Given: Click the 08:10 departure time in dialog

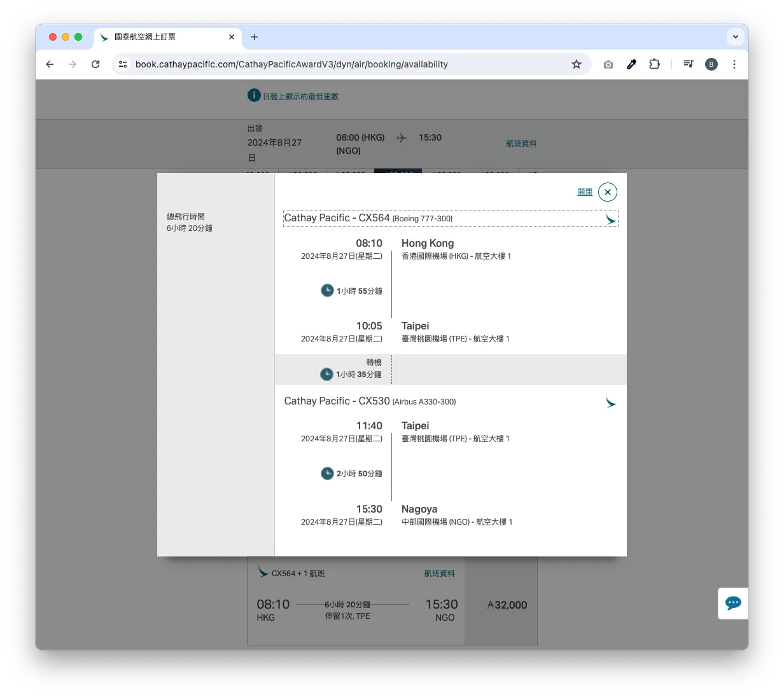Looking at the screenshot, I should [x=369, y=243].
